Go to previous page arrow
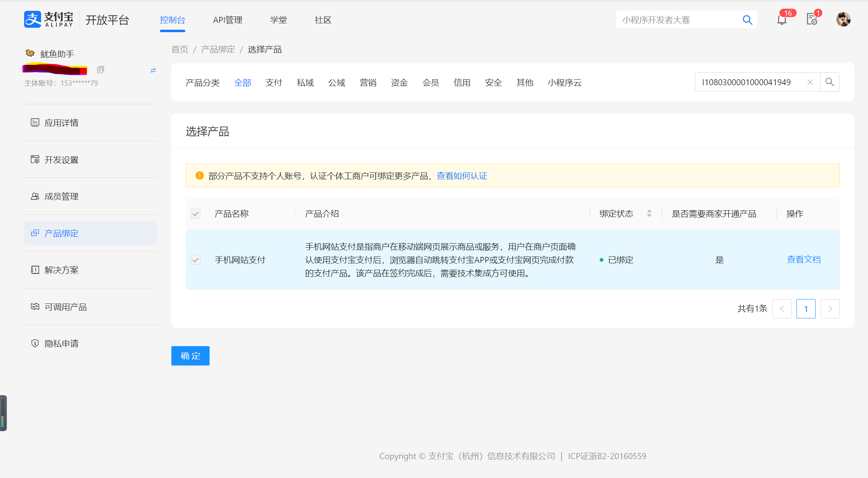 (782, 309)
